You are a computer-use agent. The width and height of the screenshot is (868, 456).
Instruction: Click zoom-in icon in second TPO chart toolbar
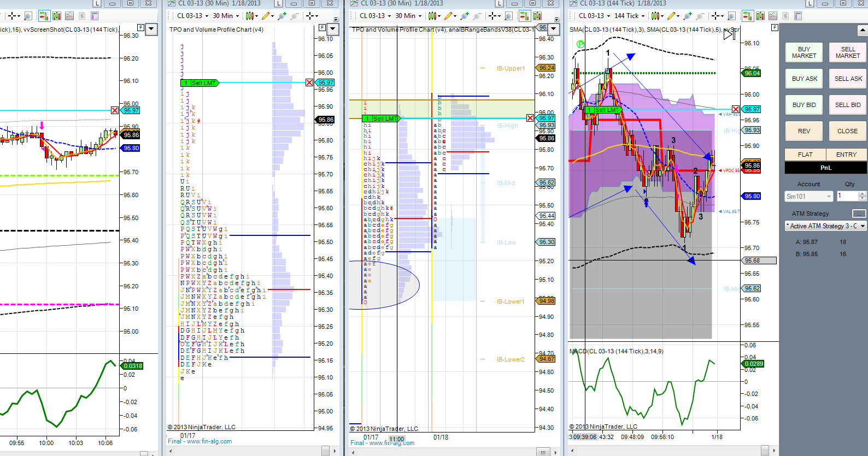tap(465, 16)
